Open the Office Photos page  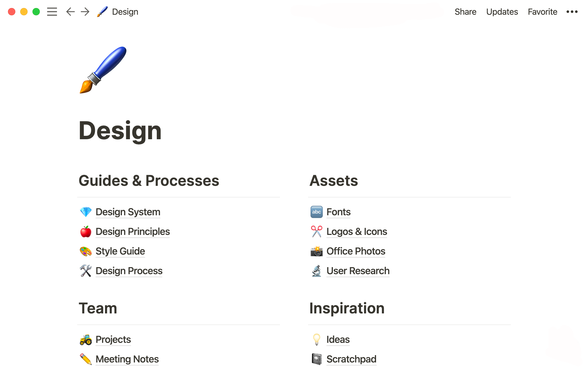click(x=355, y=251)
